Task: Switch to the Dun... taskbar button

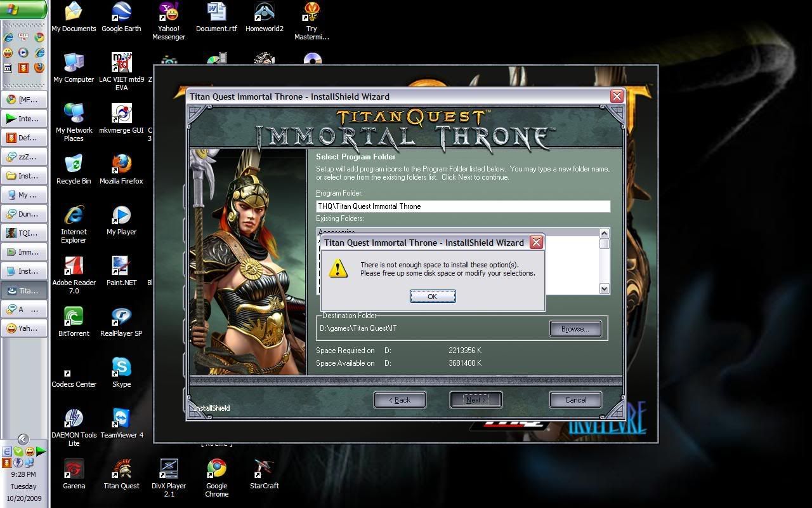Action: point(23,214)
